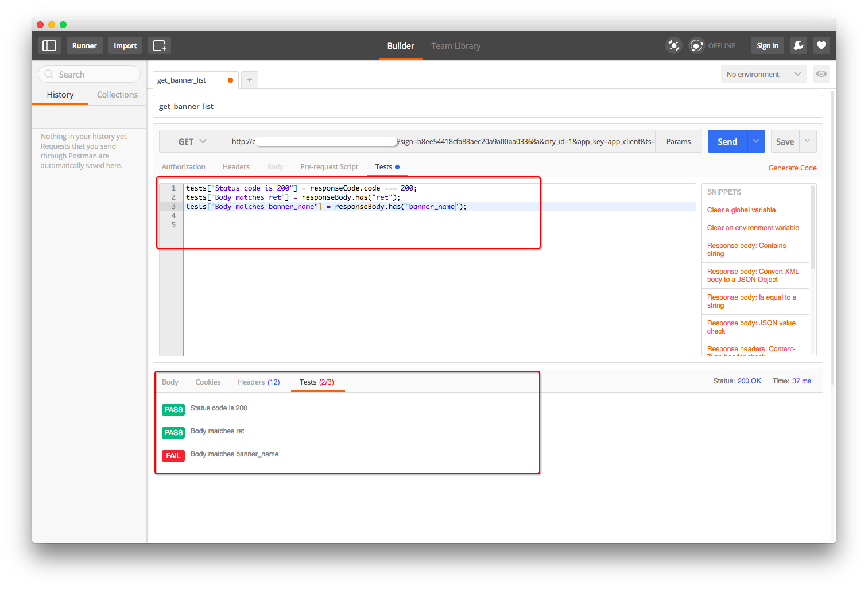
Task: Click FAIL badge for banner_name test
Action: (173, 455)
